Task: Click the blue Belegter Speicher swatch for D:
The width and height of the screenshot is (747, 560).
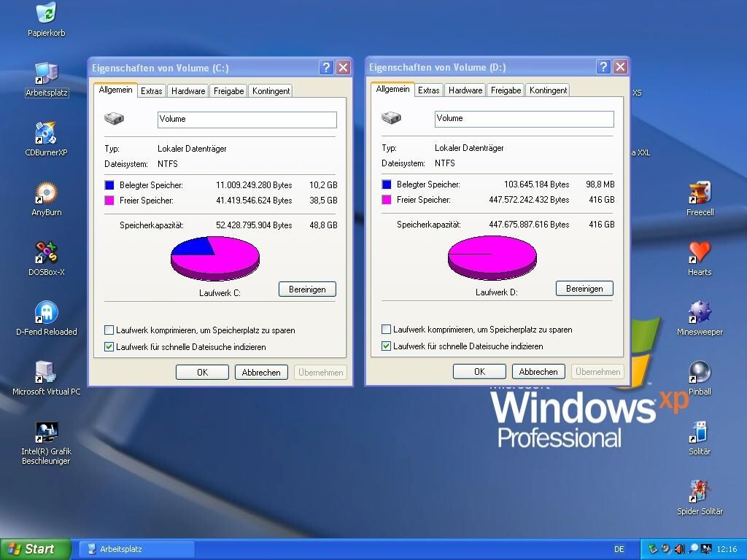Action: [x=387, y=184]
